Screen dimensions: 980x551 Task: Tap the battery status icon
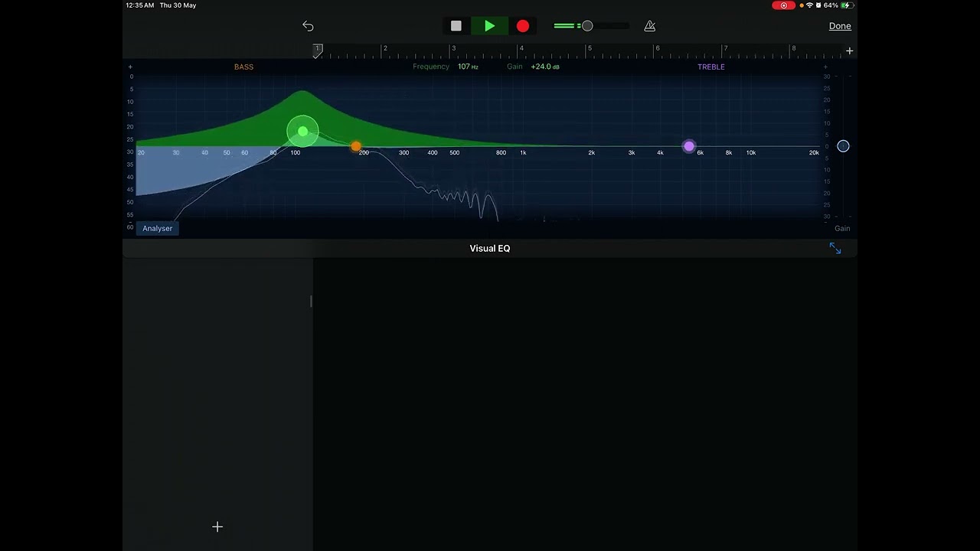[x=847, y=5]
